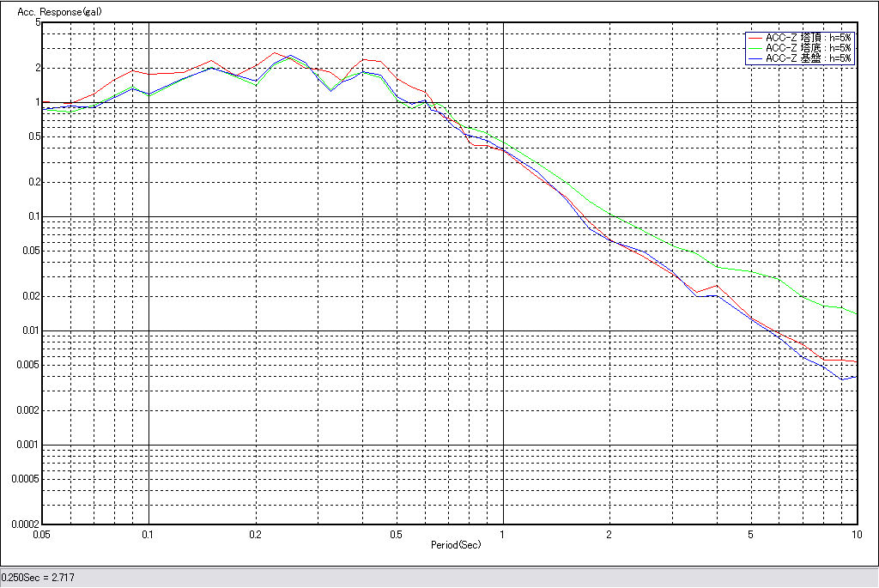Click the y-axis tick label 0.1
879x588 pixels.
point(34,216)
